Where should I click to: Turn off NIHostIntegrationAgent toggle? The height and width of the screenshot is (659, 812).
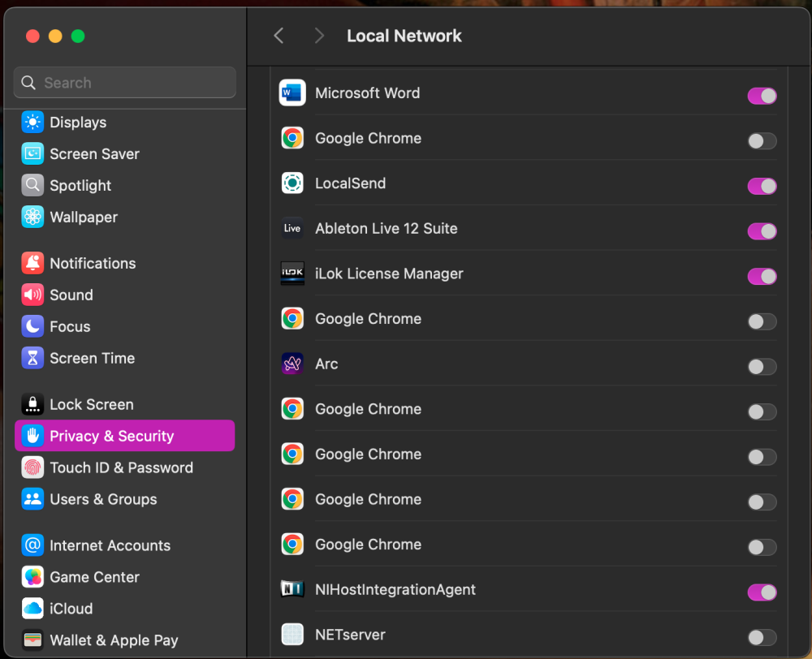[x=762, y=592]
